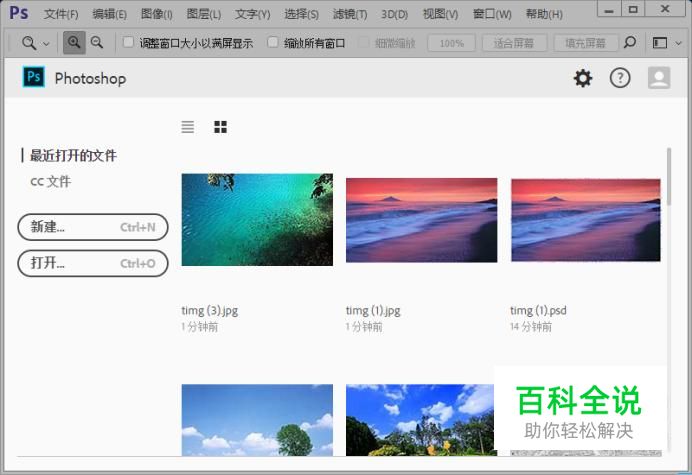Screen dimensions: 692x475
Task: Select CC 文件 in sidebar
Action: 50,181
